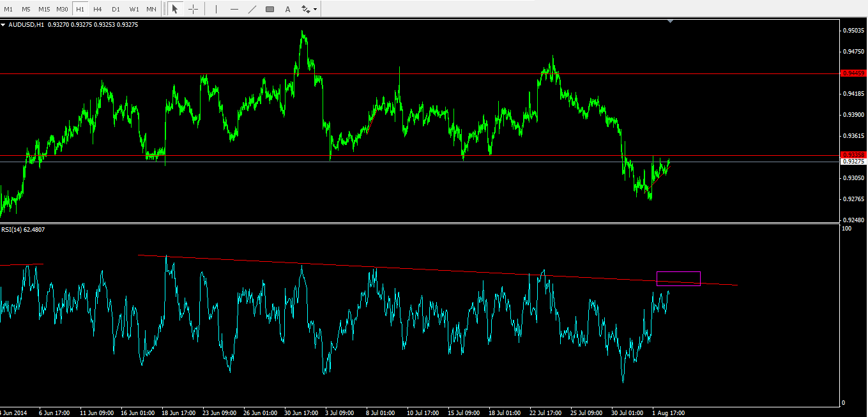Click the RSI(14) 62.4807 indicator label

[23, 229]
